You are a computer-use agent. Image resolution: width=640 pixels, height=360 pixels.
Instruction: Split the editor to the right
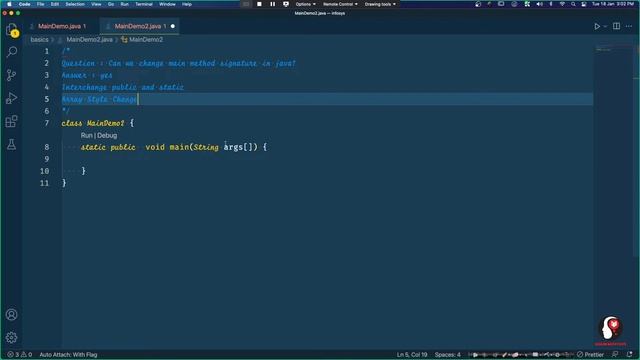pyautogui.click(x=616, y=26)
